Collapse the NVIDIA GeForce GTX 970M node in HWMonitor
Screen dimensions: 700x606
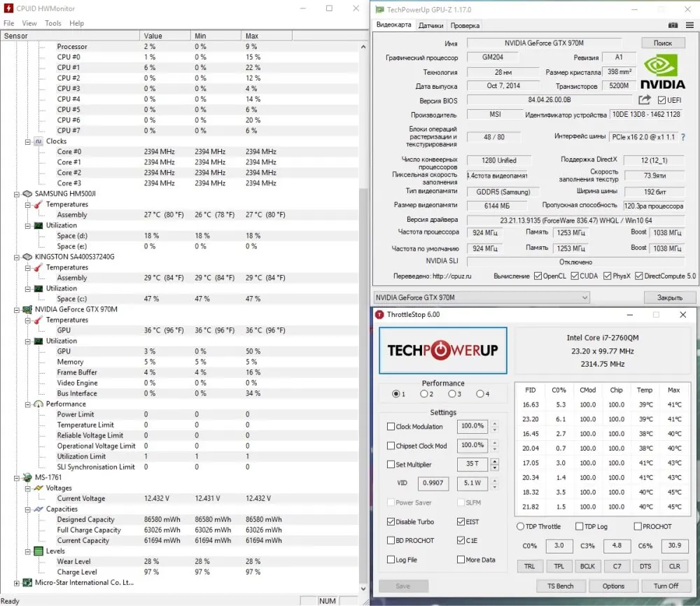[17, 310]
